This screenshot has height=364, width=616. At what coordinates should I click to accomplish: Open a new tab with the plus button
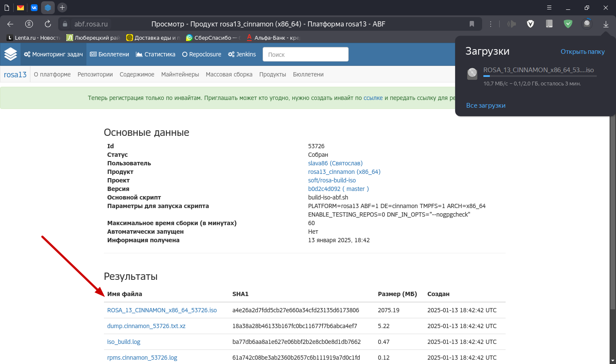tap(62, 8)
